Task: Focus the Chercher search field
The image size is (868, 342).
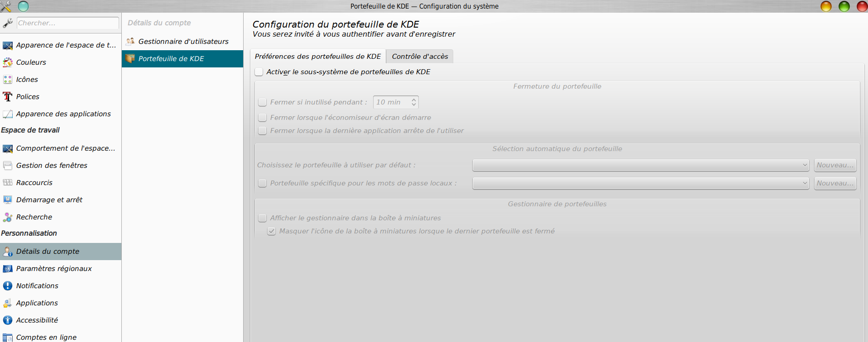Action: coord(67,23)
